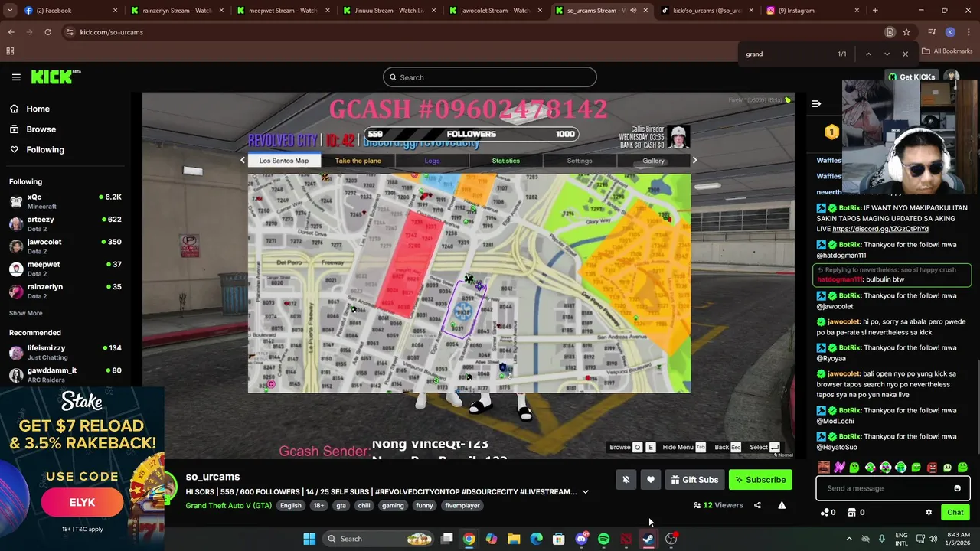Screen dimensions: 980x551
Task: Switch to the Instagram tab
Action: click(x=813, y=11)
